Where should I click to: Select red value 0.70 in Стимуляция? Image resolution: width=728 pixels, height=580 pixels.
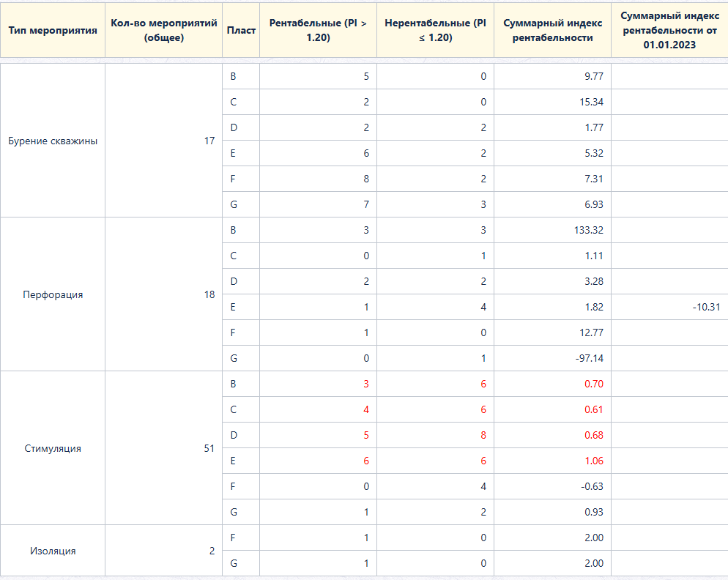pyautogui.click(x=552, y=384)
